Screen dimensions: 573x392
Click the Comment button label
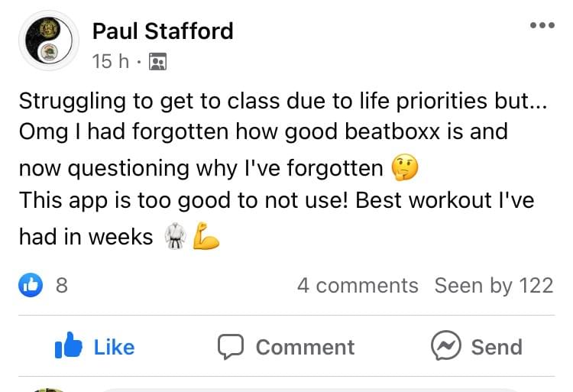tap(305, 347)
